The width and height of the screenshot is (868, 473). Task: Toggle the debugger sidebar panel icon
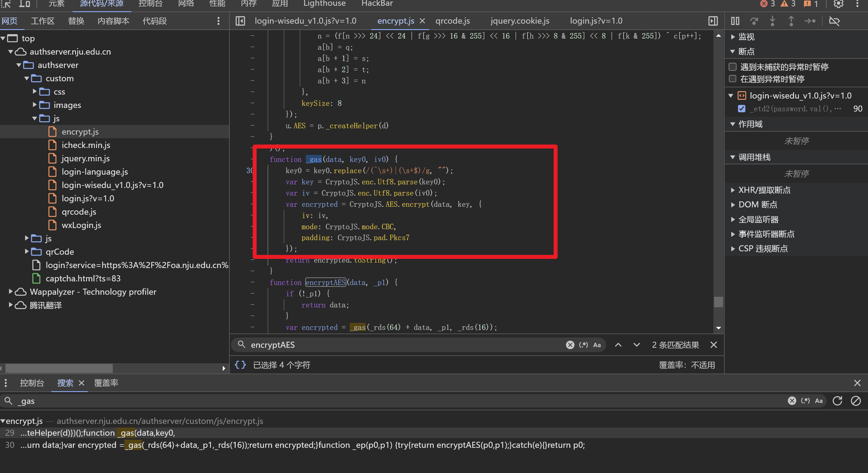(x=713, y=21)
